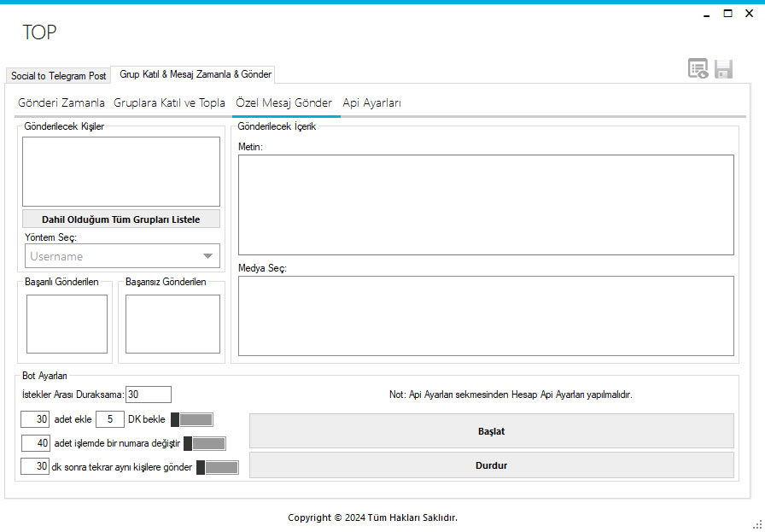Open the Yöntem Seç Username dropdown
The image size is (765, 532).
tap(122, 256)
